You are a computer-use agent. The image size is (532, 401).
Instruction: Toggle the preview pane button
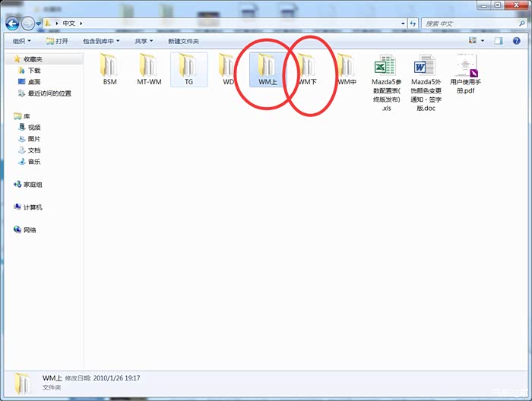(x=499, y=41)
